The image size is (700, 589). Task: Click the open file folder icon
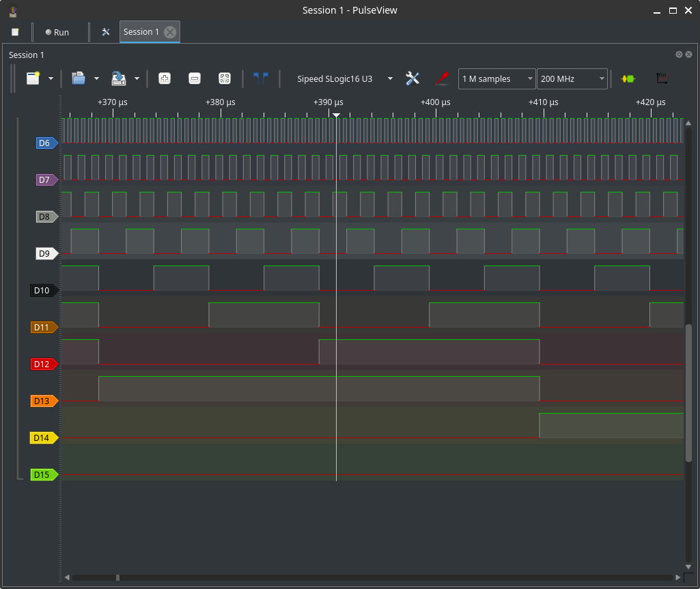(79, 79)
